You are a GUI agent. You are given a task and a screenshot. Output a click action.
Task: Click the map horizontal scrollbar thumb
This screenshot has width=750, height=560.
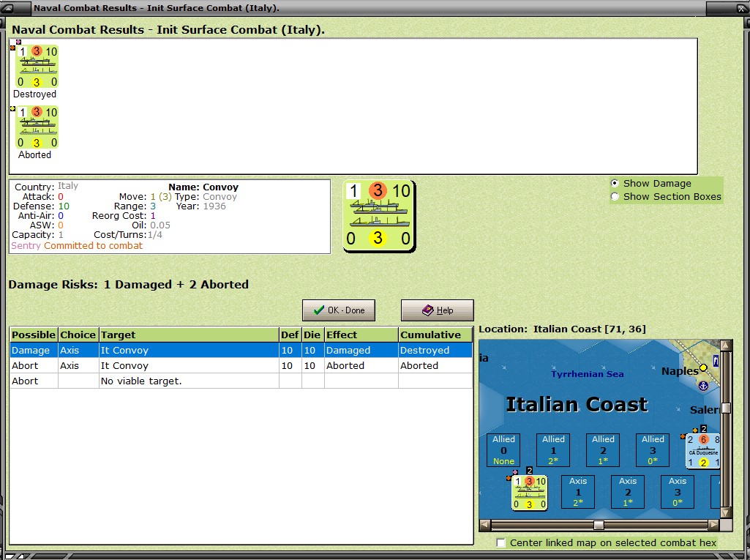(x=599, y=525)
